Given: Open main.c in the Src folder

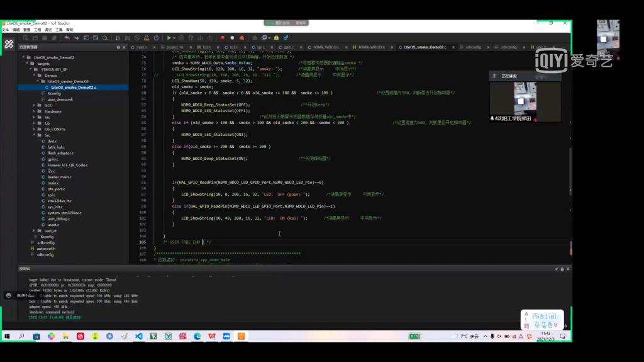Looking at the screenshot, I should 53,183.
